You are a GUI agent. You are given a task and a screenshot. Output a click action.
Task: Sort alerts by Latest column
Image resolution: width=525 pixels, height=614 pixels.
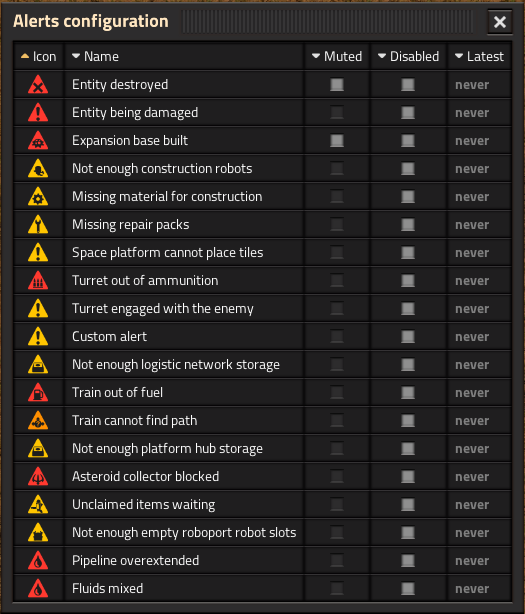coord(480,56)
